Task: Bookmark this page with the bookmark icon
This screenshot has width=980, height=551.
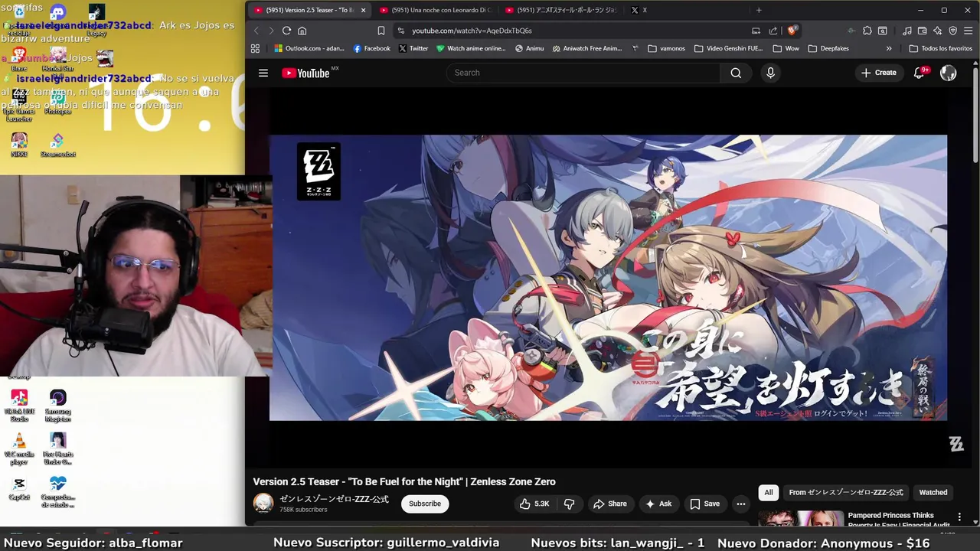Action: coord(381,31)
